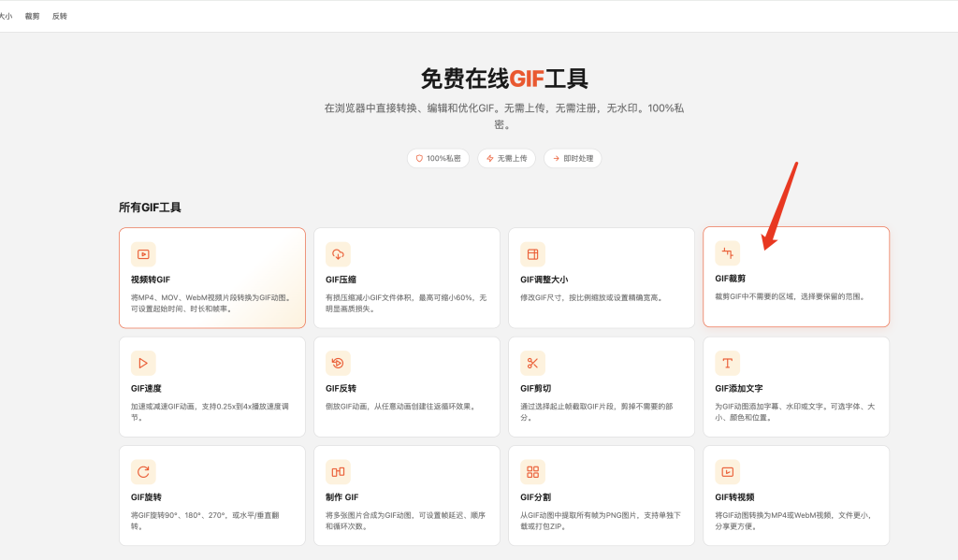The height and width of the screenshot is (560, 958).
Task: Click the GIF速度 play icon
Action: 143,363
